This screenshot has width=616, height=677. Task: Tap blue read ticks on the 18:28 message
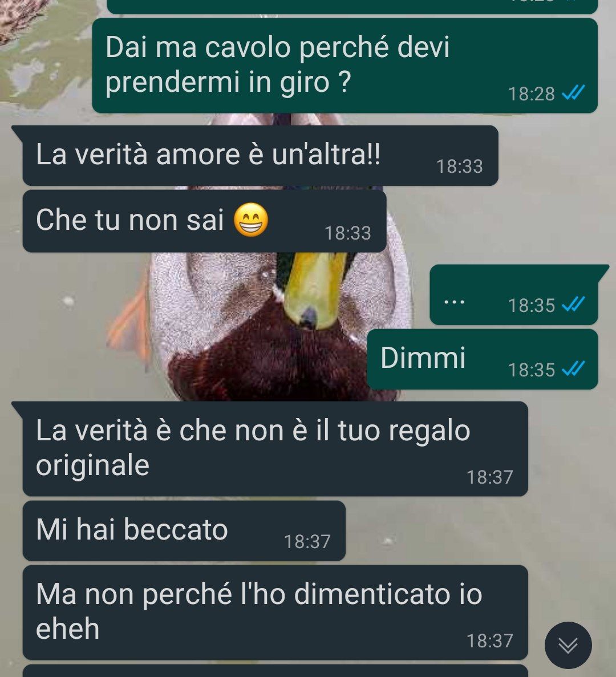573,92
